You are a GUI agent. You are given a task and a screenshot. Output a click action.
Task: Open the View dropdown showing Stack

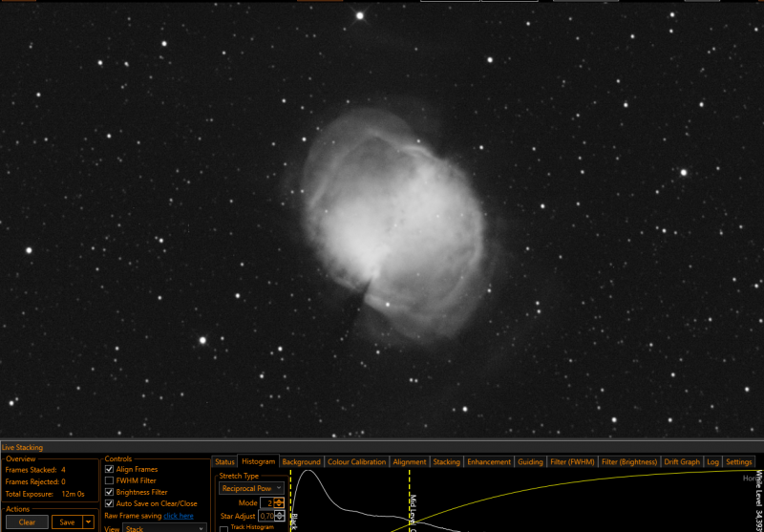[164, 528]
